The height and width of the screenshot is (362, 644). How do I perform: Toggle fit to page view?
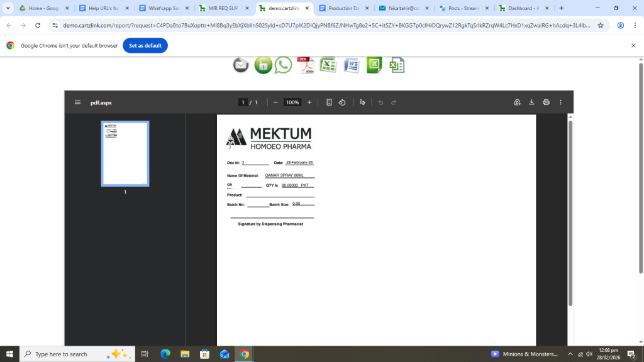(x=329, y=102)
